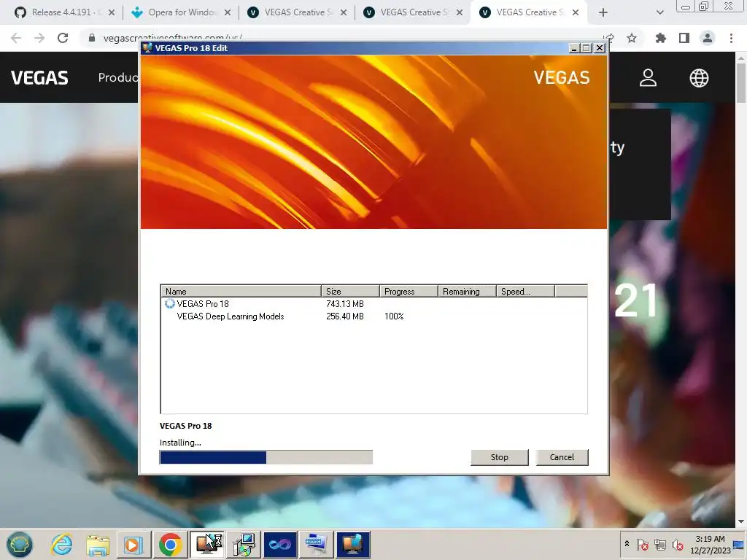Cancel the installer dialog

[x=562, y=457]
